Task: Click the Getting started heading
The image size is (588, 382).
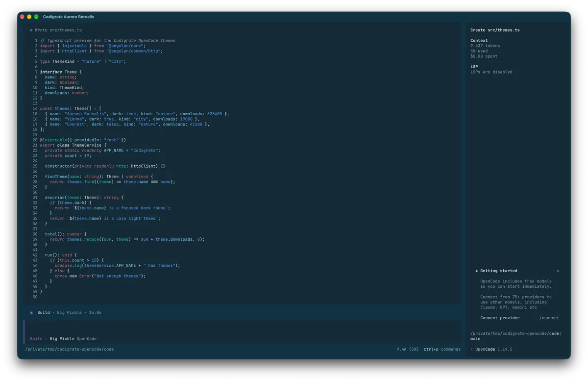Action: (498, 271)
